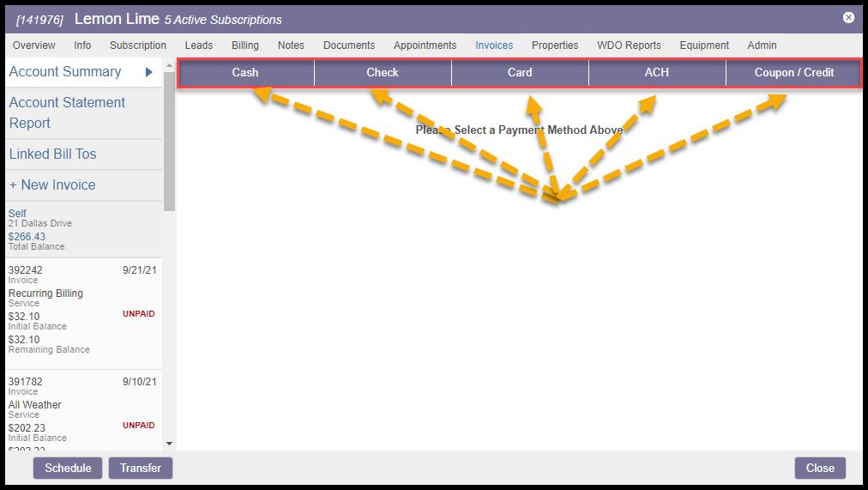Open Account Statement Report

click(67, 112)
